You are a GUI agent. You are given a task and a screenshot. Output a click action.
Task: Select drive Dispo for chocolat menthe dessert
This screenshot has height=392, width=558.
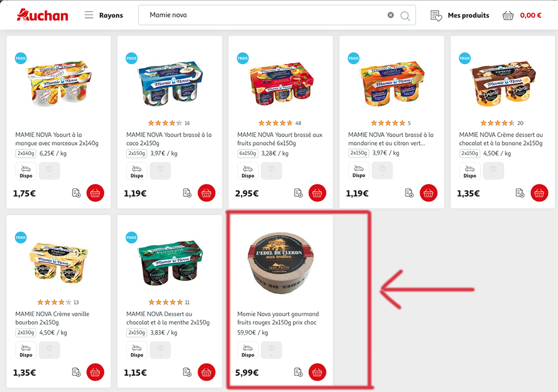coord(137,350)
